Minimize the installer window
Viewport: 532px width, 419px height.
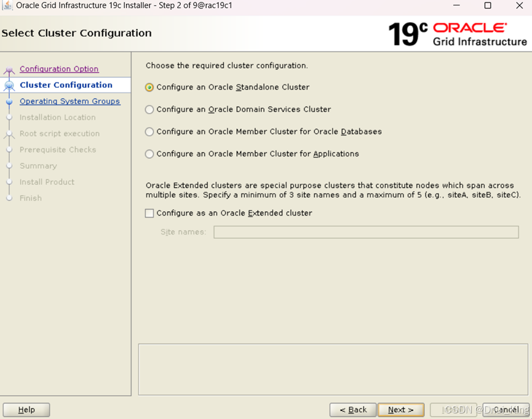click(456, 6)
